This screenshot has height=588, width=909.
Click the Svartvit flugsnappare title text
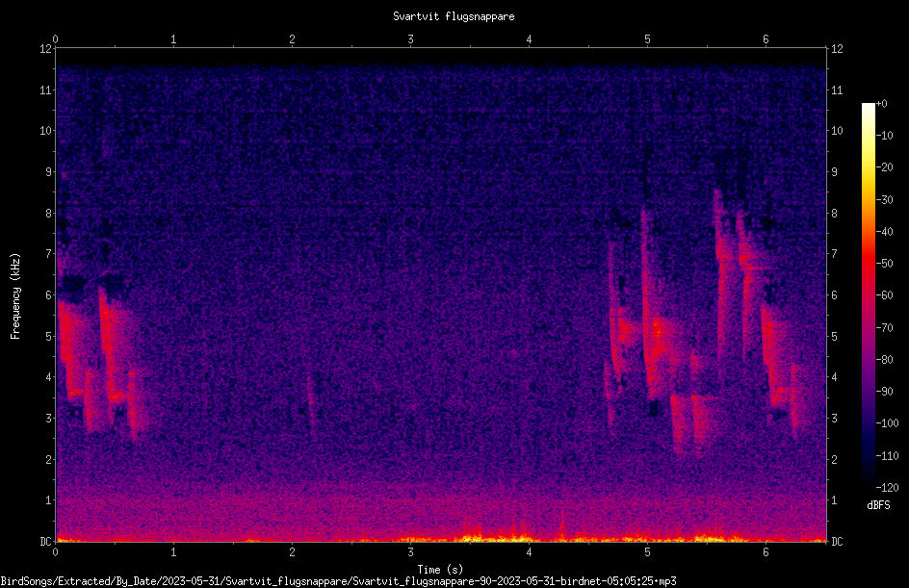click(x=454, y=16)
